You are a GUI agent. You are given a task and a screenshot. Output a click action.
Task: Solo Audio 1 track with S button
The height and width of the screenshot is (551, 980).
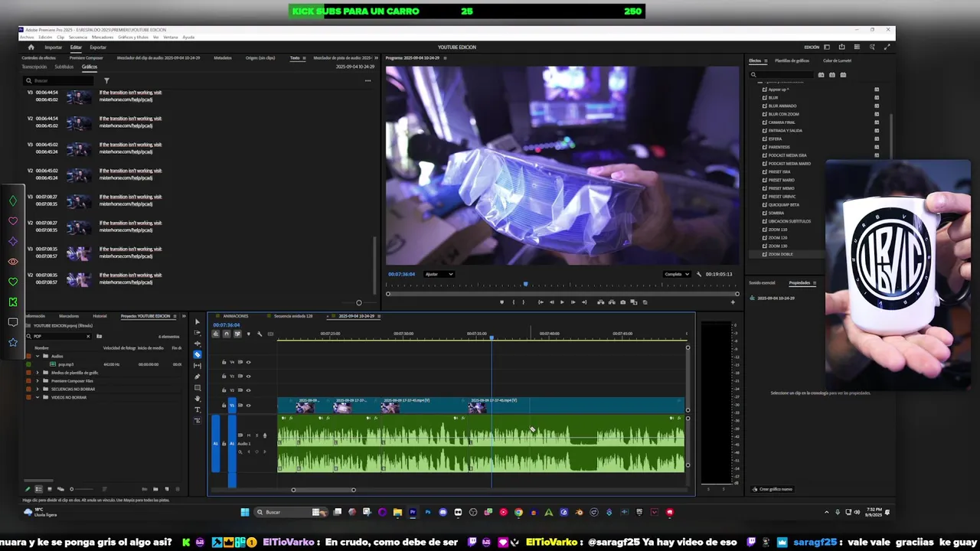click(x=256, y=435)
